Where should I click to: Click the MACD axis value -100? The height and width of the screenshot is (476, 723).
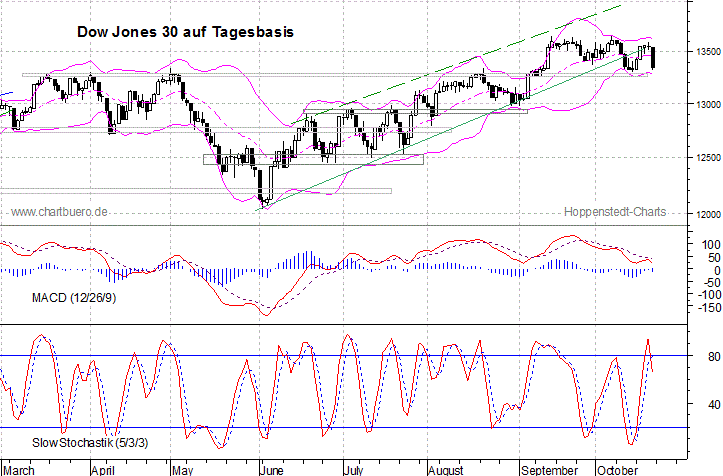click(709, 294)
